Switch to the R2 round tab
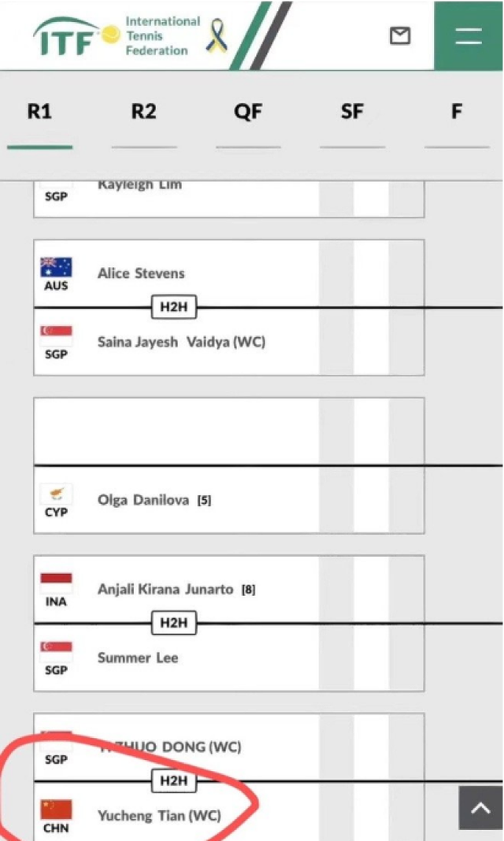Image resolution: width=504 pixels, height=841 pixels. click(143, 112)
